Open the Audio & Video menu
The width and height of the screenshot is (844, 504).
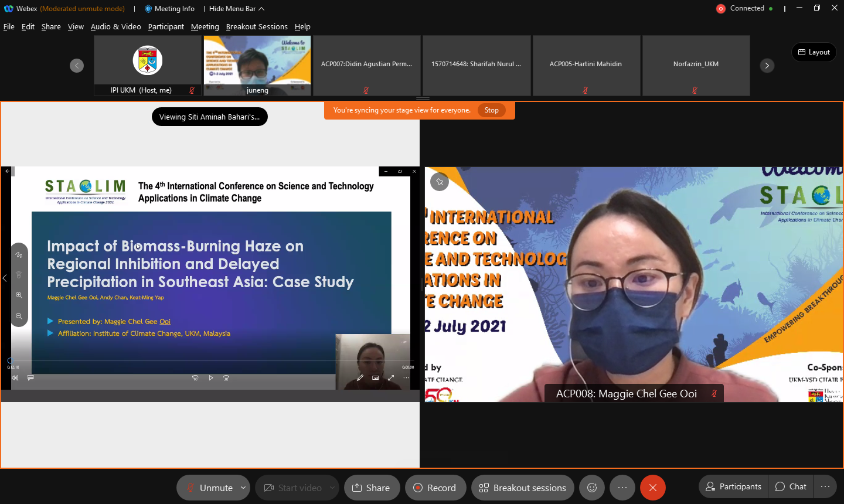(x=115, y=27)
